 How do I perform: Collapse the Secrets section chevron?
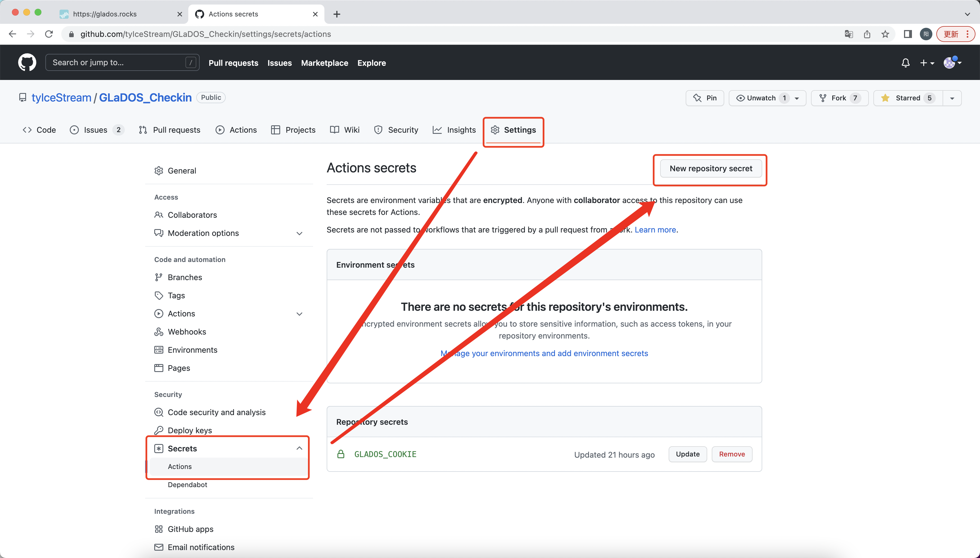click(299, 448)
